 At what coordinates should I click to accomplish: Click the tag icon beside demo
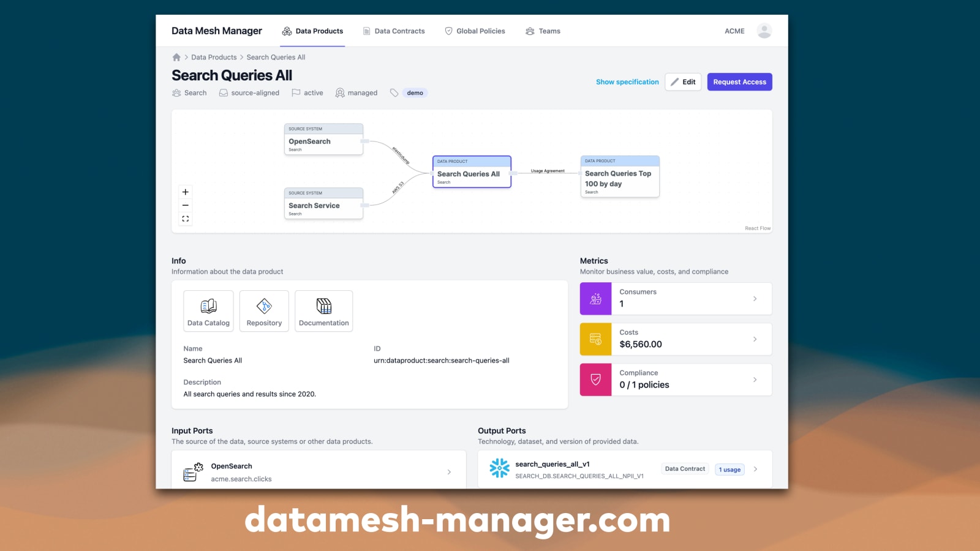(x=394, y=93)
